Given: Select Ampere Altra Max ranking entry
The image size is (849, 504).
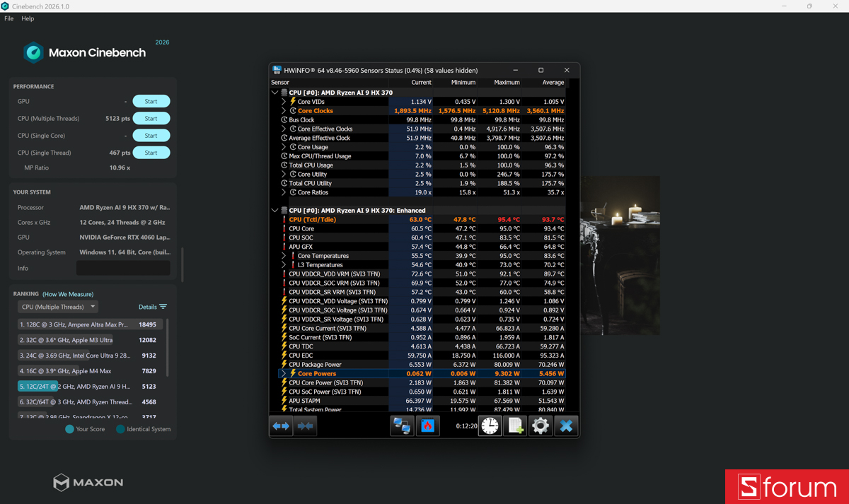Looking at the screenshot, I should [91, 324].
